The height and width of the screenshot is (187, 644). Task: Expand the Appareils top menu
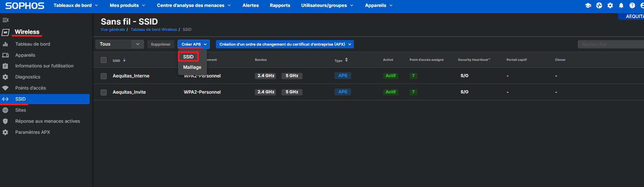point(379,6)
